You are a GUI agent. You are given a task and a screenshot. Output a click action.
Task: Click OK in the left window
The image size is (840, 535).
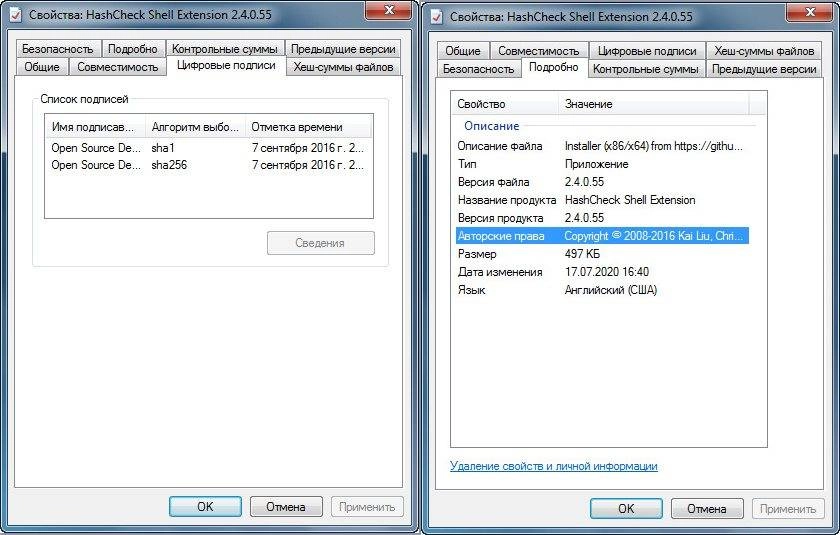pos(205,507)
